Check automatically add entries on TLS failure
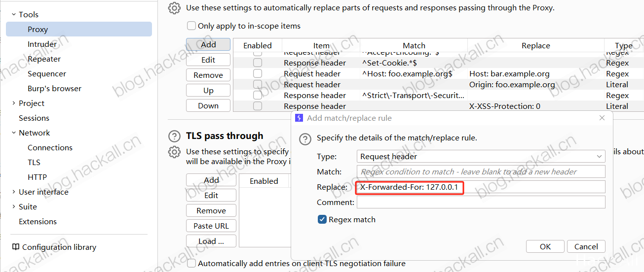This screenshot has height=272, width=644. tap(191, 264)
